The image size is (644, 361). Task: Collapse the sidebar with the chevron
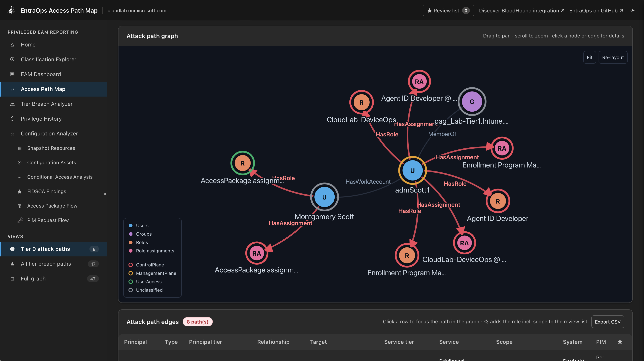point(105,194)
